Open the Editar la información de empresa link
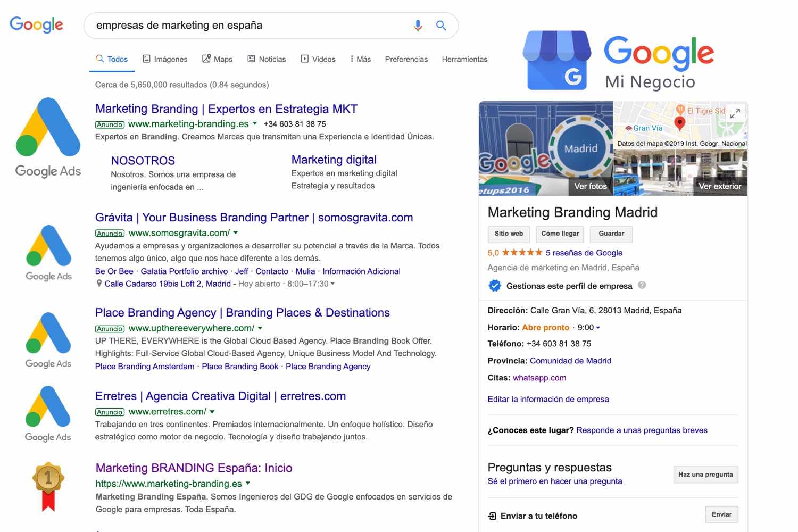The width and height of the screenshot is (798, 532). click(548, 399)
